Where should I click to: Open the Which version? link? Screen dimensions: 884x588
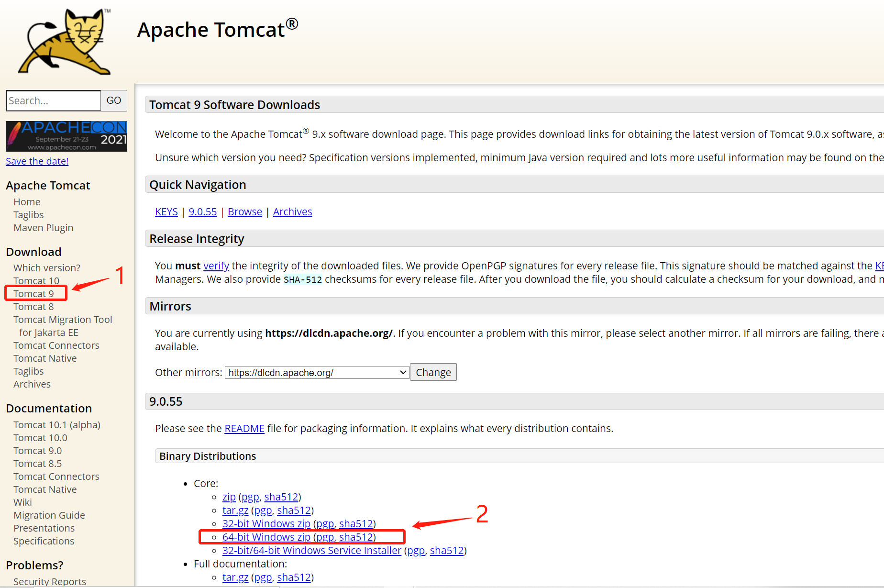pyautogui.click(x=47, y=268)
